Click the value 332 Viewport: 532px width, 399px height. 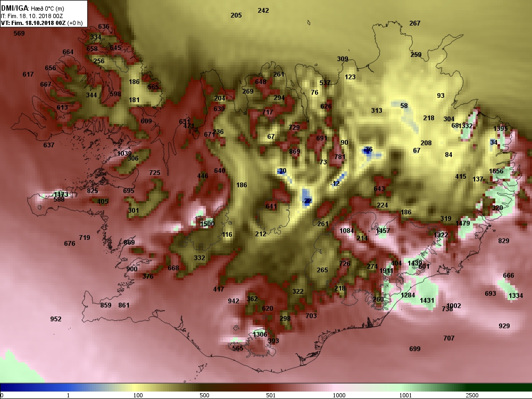point(199,258)
